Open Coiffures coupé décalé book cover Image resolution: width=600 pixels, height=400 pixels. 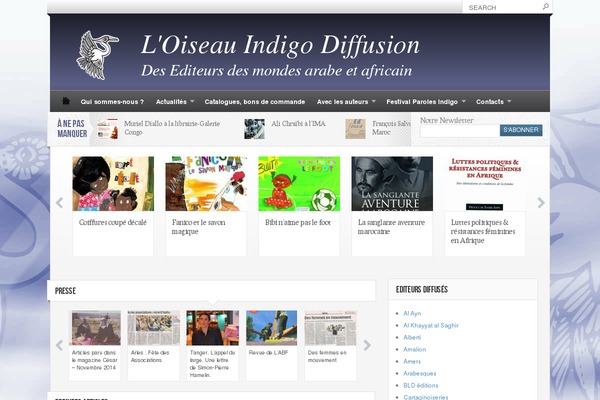pyautogui.click(x=113, y=183)
